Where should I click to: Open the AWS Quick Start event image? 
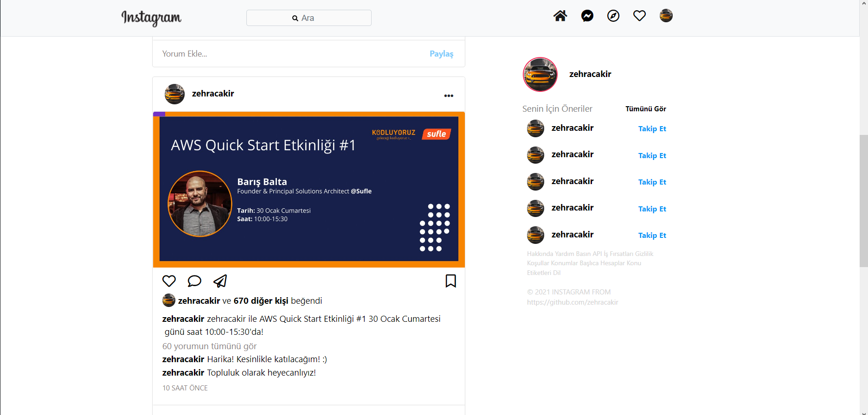point(309,189)
